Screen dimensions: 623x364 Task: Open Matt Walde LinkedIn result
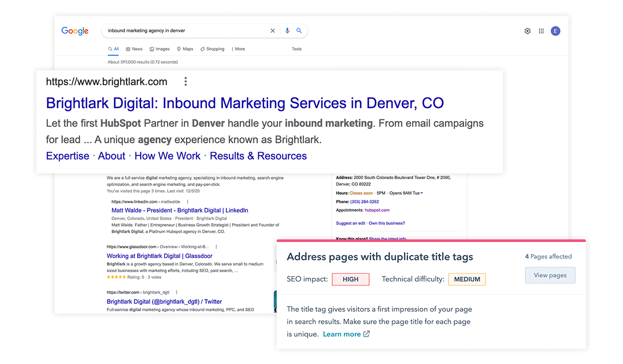click(180, 210)
